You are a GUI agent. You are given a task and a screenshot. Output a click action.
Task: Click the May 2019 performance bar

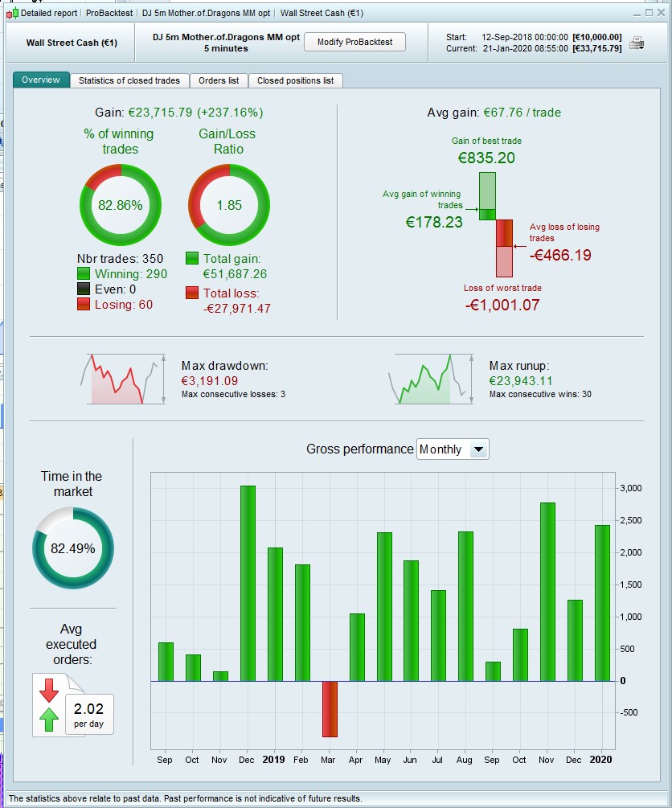tap(384, 607)
